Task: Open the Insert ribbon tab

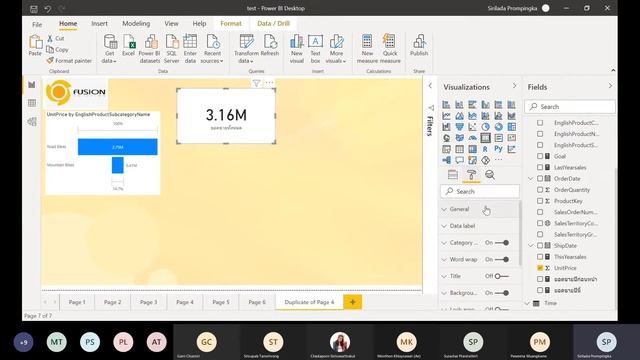Action: point(99,24)
